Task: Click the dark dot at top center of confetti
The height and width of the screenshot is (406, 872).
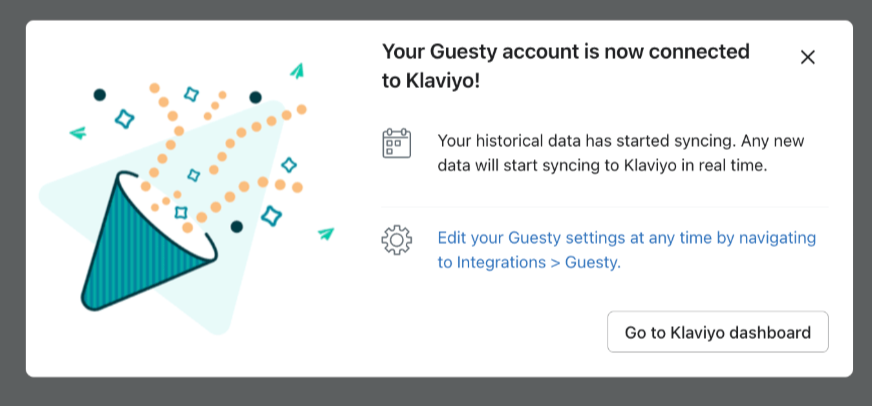Action: pyautogui.click(x=256, y=97)
